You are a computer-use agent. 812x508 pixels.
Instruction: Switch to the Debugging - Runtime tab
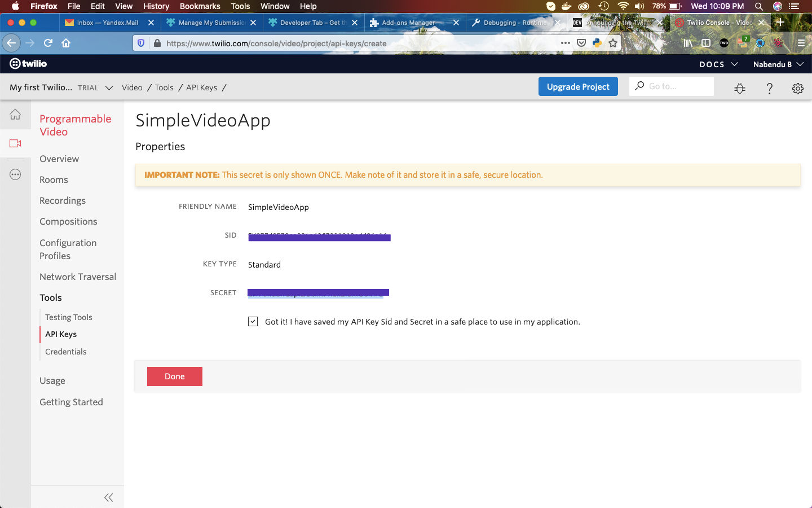[515, 23]
